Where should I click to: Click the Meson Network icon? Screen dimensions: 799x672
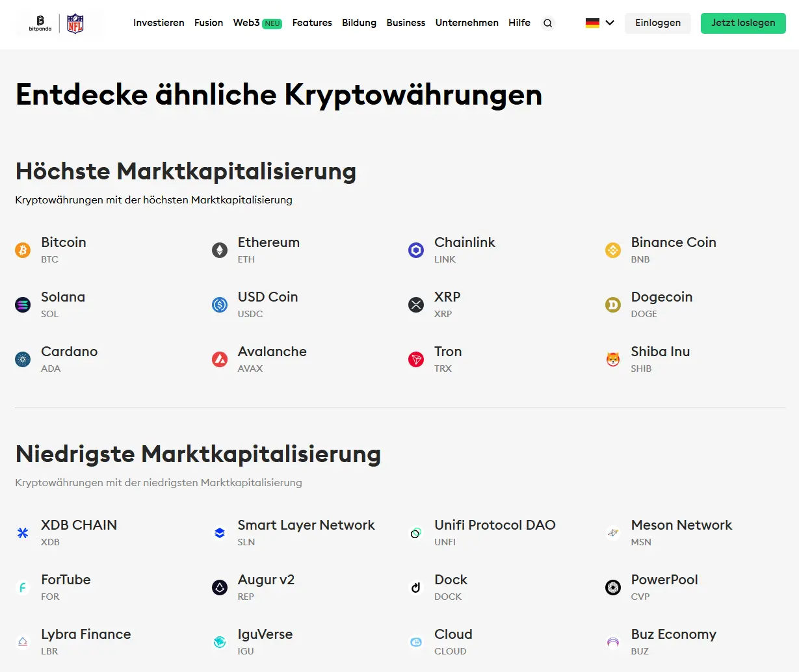(x=613, y=533)
